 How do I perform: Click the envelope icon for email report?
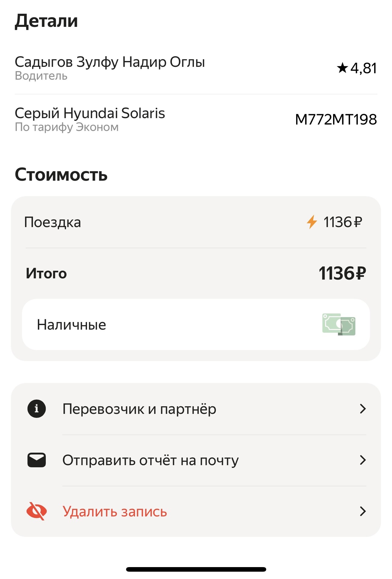36,460
